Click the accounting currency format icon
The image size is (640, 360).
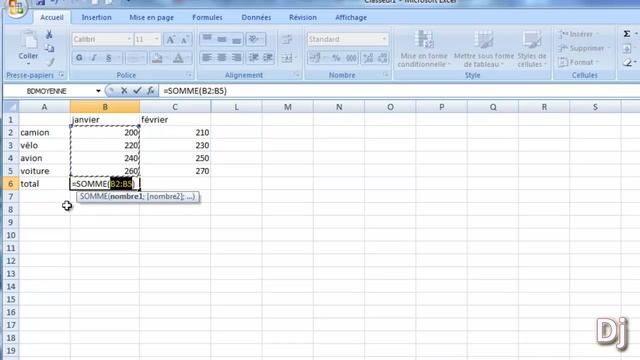click(315, 58)
